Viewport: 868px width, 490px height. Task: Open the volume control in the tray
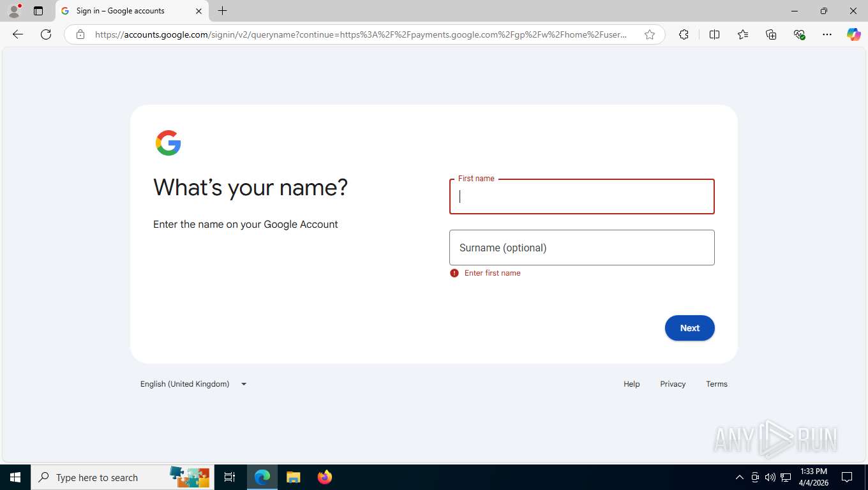click(x=770, y=477)
